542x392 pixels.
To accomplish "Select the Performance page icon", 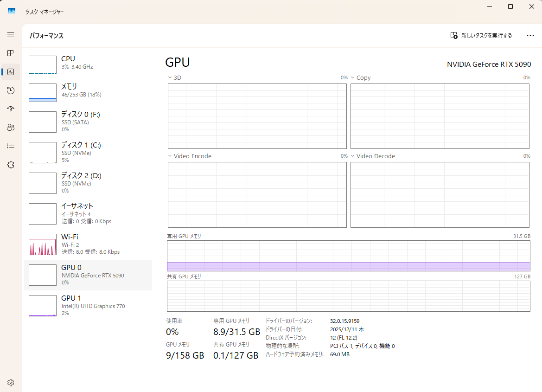I will [x=11, y=72].
